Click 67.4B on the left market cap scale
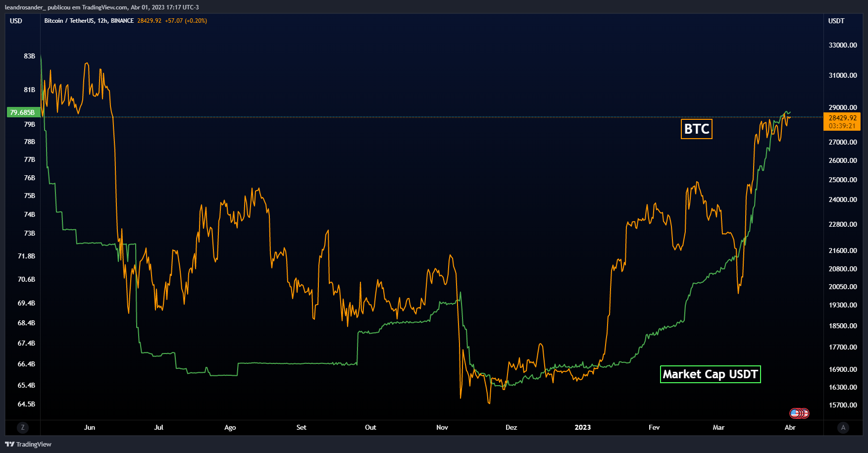Viewport: 868px width, 453px height. click(x=26, y=343)
